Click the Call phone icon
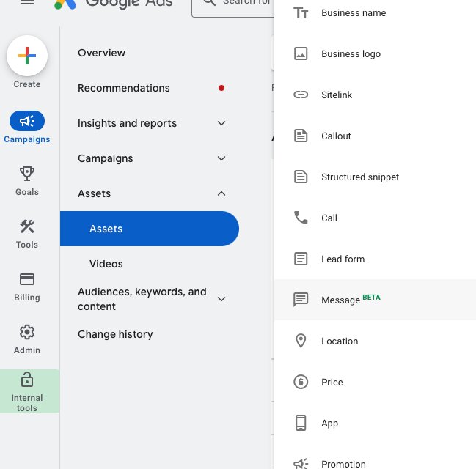This screenshot has height=469, width=476. (301, 218)
